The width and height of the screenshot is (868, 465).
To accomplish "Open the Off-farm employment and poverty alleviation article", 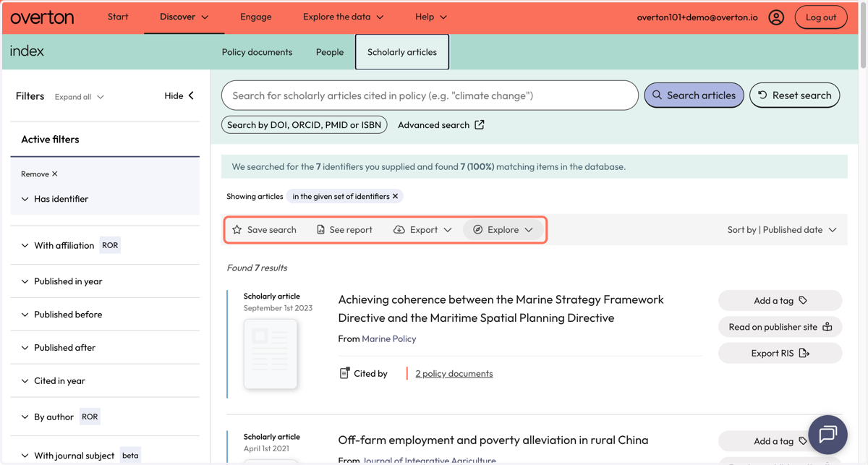I will tap(493, 440).
